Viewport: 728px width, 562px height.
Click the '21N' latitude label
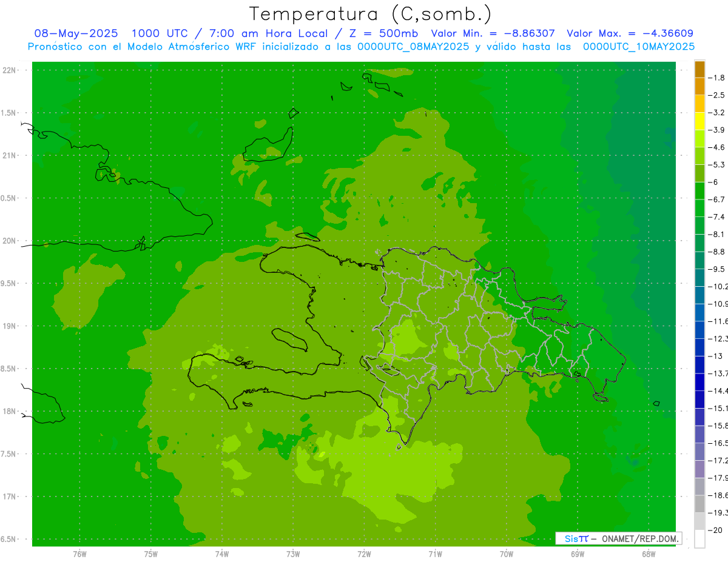click(9, 156)
